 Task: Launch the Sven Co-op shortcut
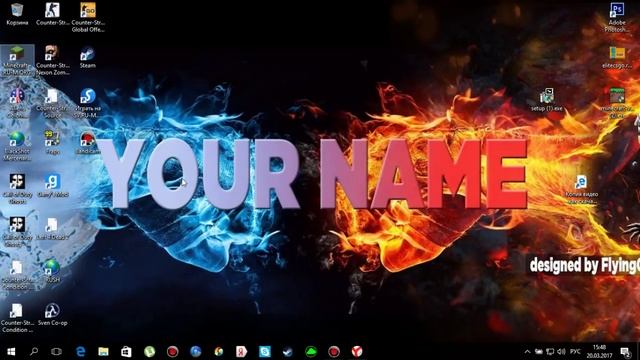click(52, 315)
